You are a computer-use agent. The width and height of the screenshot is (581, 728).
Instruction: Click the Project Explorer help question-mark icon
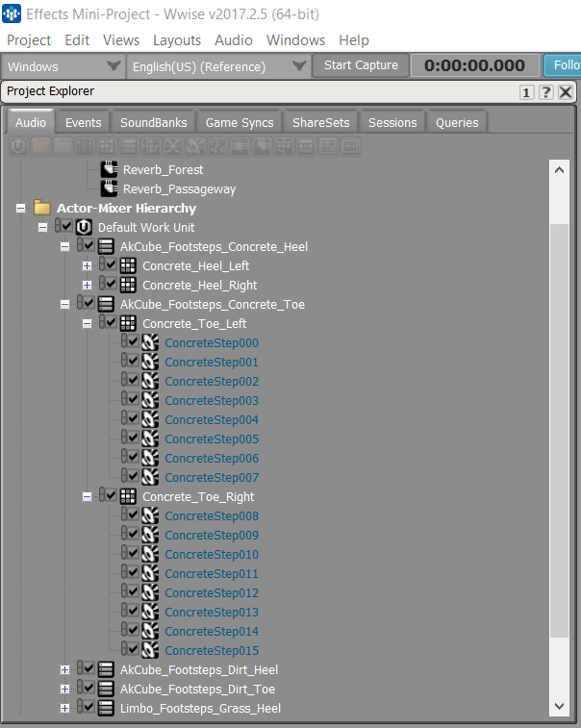[545, 92]
